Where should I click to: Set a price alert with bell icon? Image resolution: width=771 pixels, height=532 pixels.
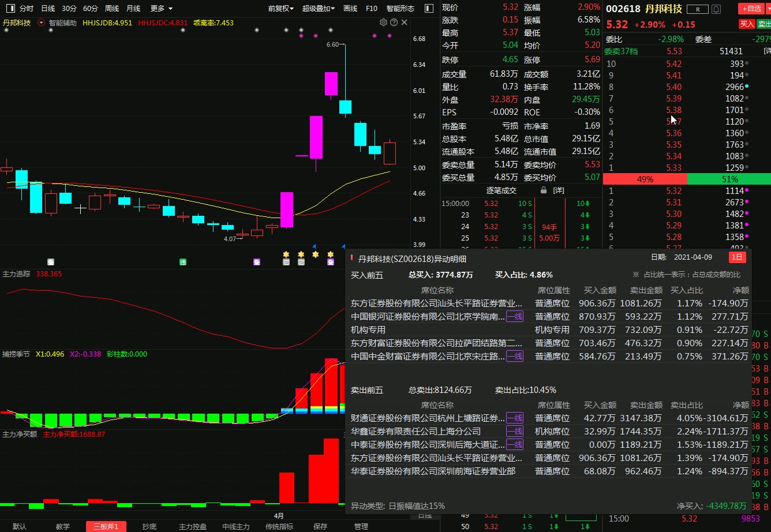(716, 9)
